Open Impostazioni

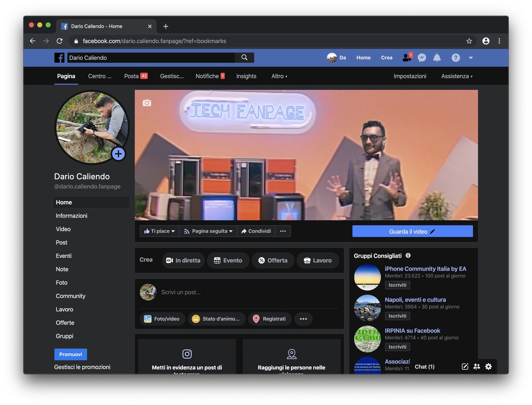pyautogui.click(x=410, y=76)
